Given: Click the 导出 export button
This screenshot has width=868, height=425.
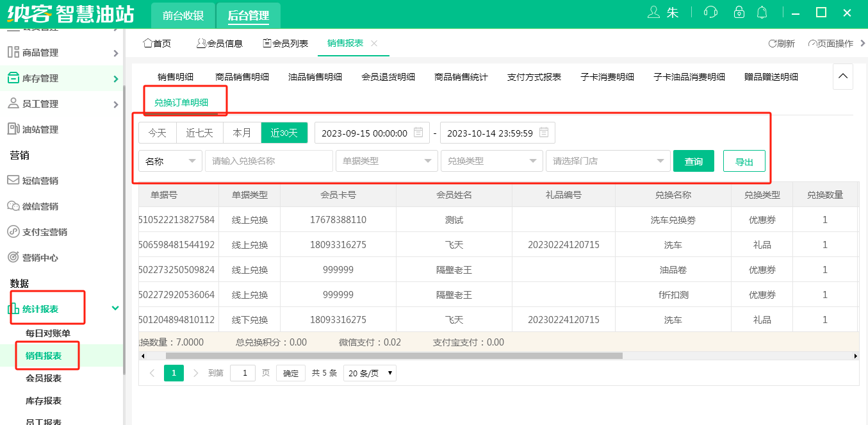Looking at the screenshot, I should coord(744,162).
